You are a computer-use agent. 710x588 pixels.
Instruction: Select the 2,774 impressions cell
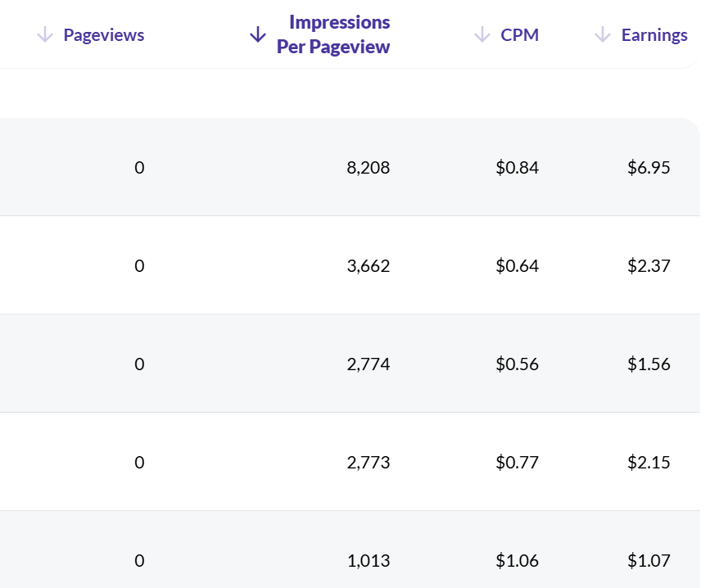[368, 364]
